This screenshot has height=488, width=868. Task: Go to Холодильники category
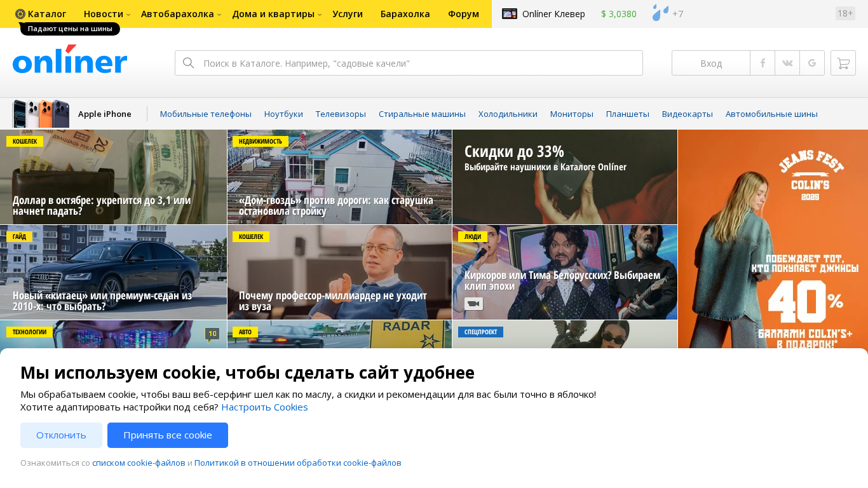tap(508, 114)
